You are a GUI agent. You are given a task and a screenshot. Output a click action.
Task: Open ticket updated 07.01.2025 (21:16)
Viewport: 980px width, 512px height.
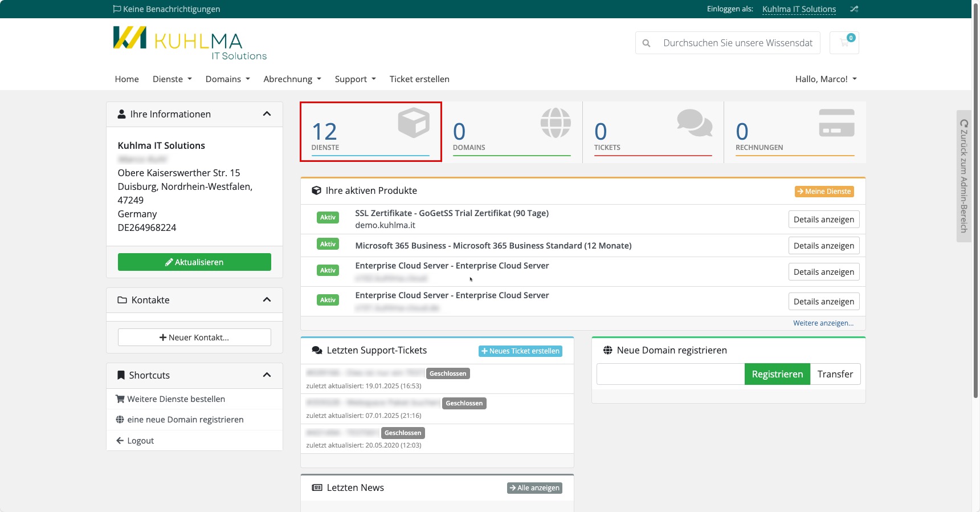pyautogui.click(x=437, y=409)
